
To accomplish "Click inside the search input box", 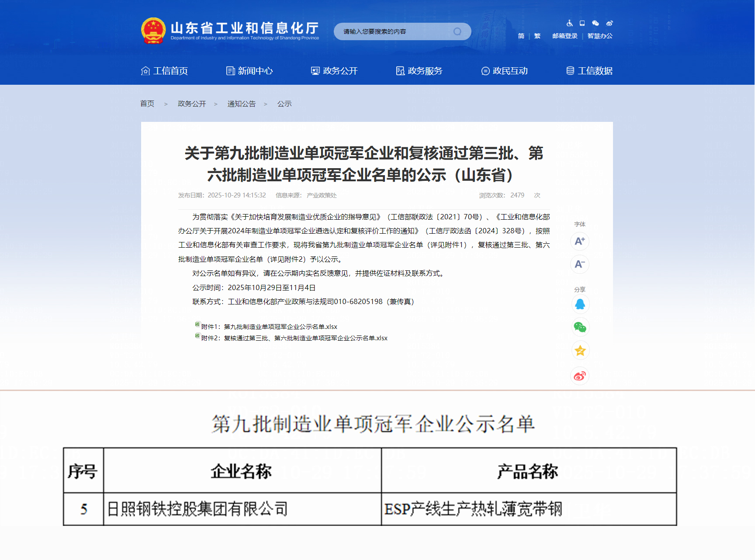I will point(393,31).
